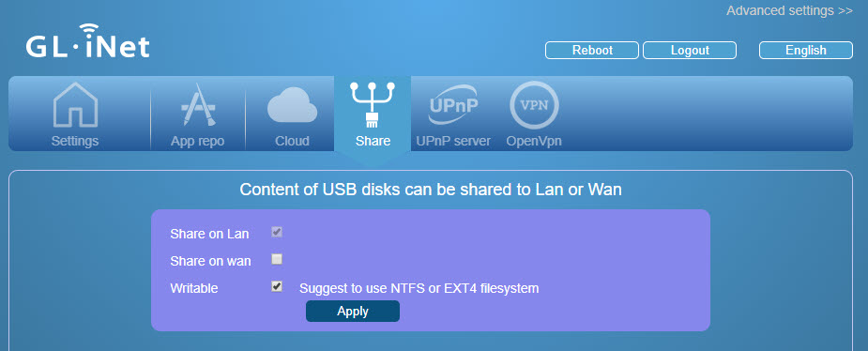
Task: Click the Cloud tab label text
Action: (x=292, y=141)
